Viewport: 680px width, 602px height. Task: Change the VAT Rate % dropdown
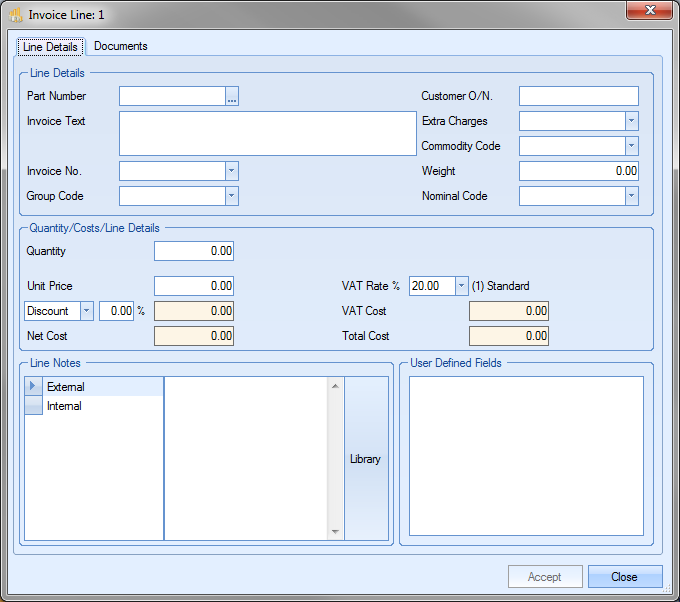click(461, 286)
